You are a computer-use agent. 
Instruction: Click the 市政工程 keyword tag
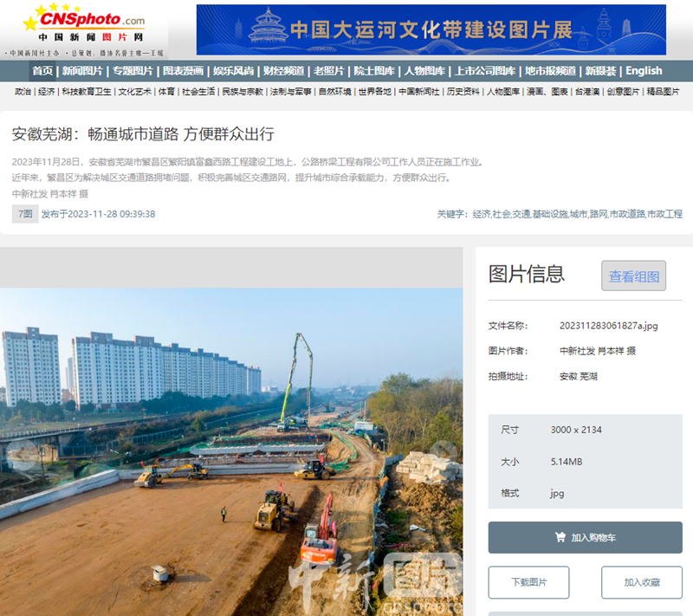click(665, 214)
